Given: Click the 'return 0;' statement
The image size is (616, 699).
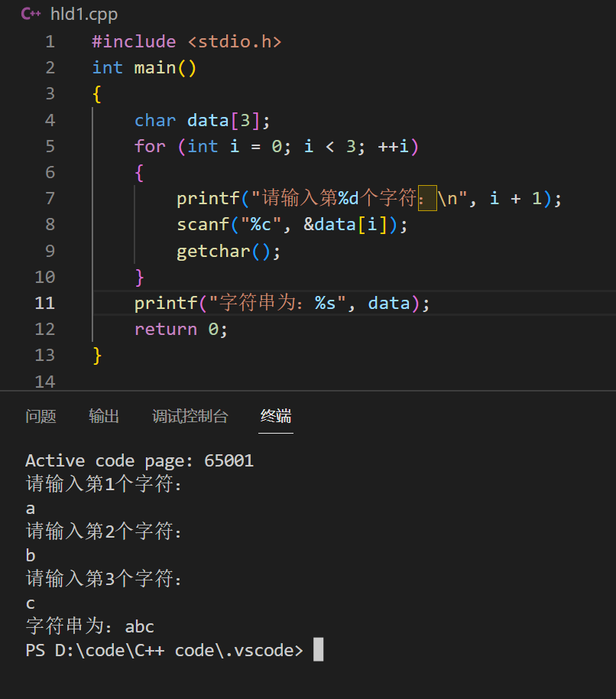Looking at the screenshot, I should [181, 330].
